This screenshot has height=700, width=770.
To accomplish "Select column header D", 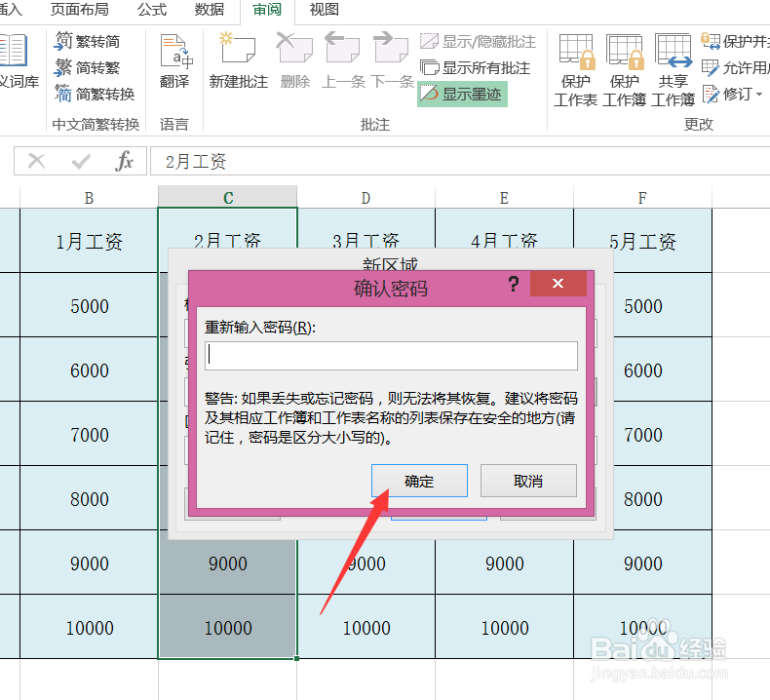I will 366,198.
